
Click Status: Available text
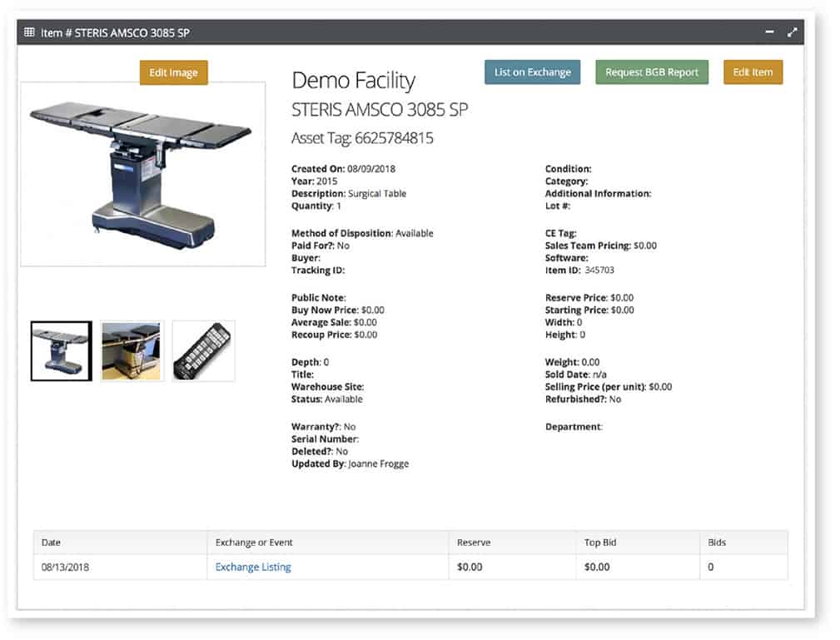(x=327, y=399)
